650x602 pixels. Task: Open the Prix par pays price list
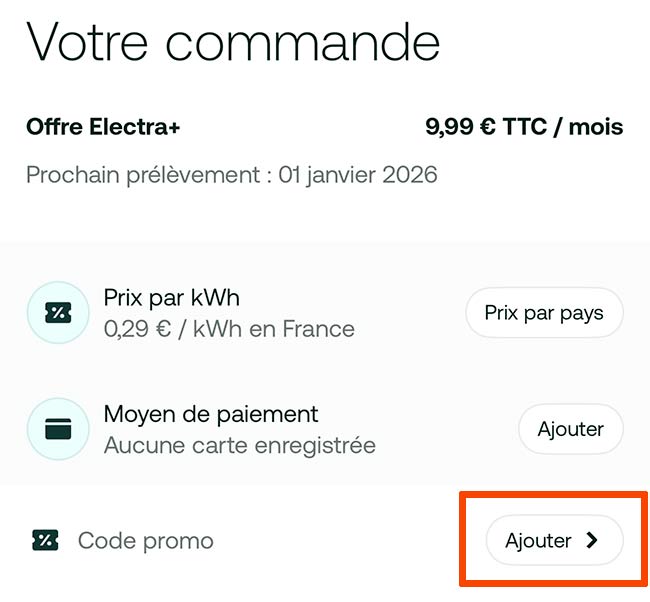pyautogui.click(x=544, y=313)
